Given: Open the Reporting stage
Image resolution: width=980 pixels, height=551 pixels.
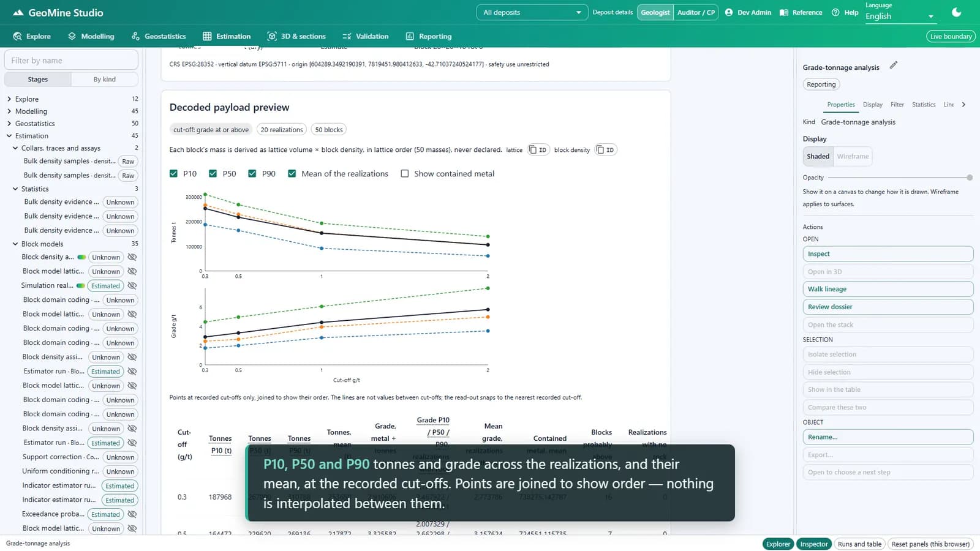Looking at the screenshot, I should (428, 36).
